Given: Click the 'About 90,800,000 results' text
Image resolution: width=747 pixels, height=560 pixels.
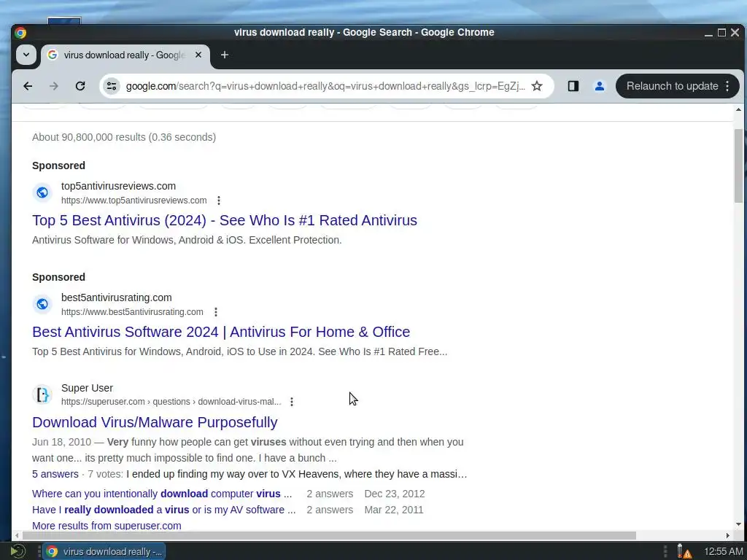Looking at the screenshot, I should point(124,137).
